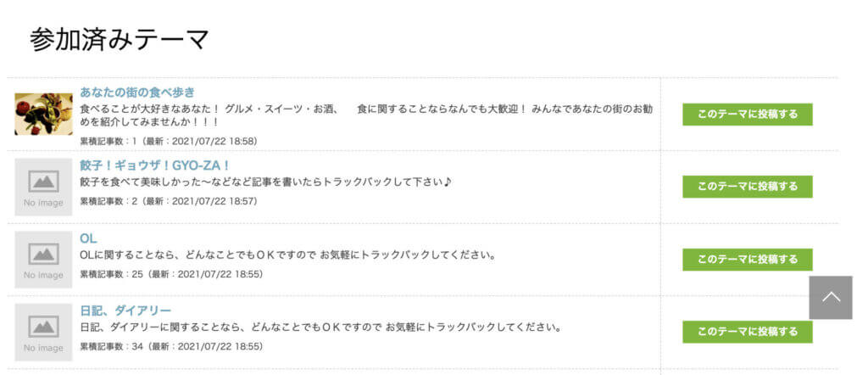
Task: Open the food photo thumbnail for あなたの街の食べ歩き
Action: click(43, 114)
